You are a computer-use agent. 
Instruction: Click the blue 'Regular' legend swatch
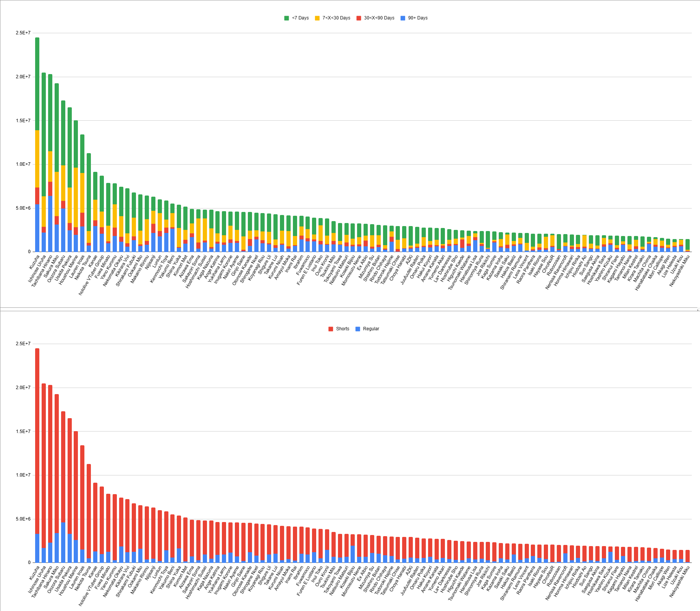(x=358, y=329)
